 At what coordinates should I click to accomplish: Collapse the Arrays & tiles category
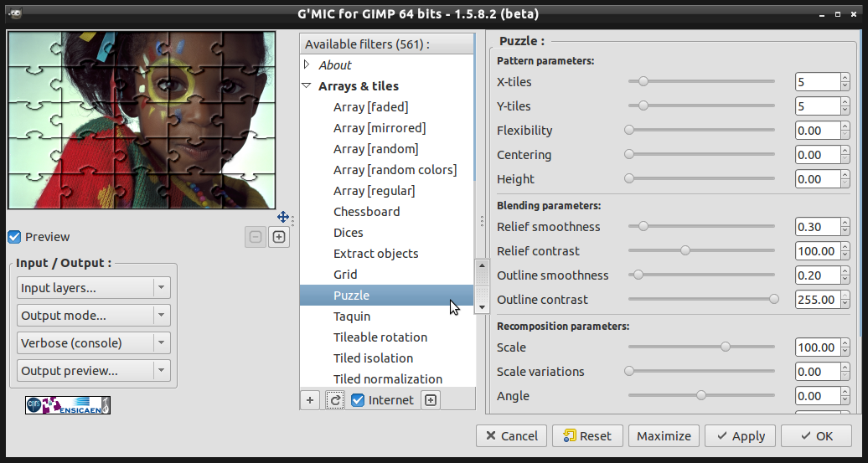tap(306, 85)
